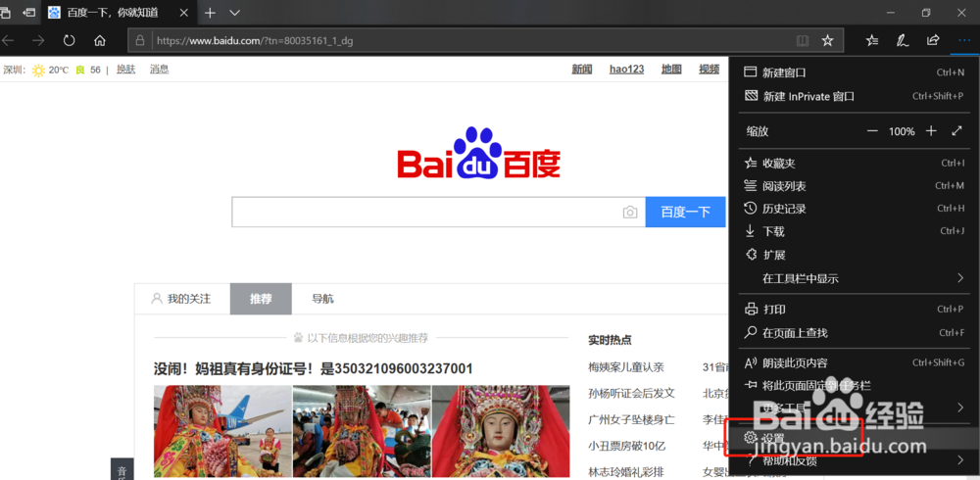Refresh the Baidu page

click(70, 40)
